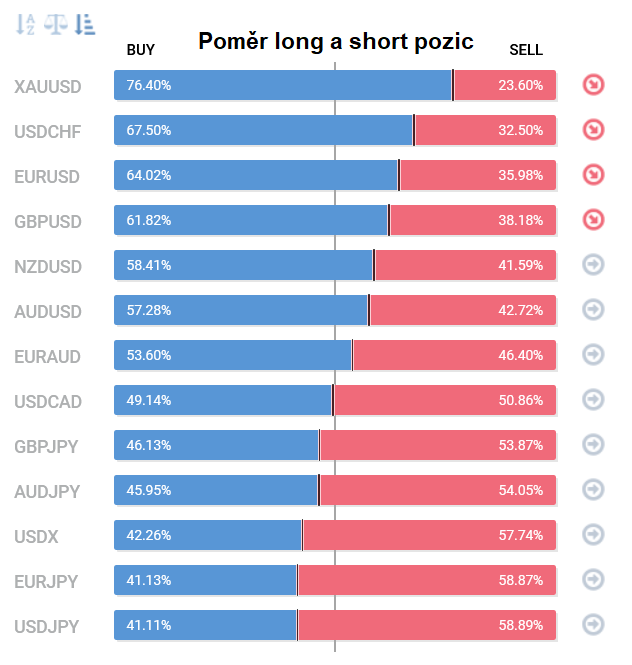The image size is (632, 665).
Task: Click red trend arrow icon next to USDCHF
Action: tap(593, 130)
